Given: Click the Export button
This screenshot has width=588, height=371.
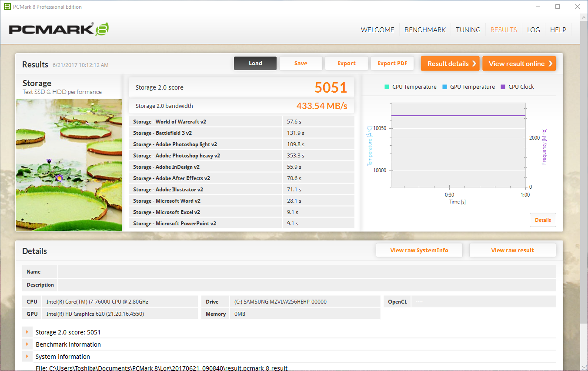Looking at the screenshot, I should (347, 64).
